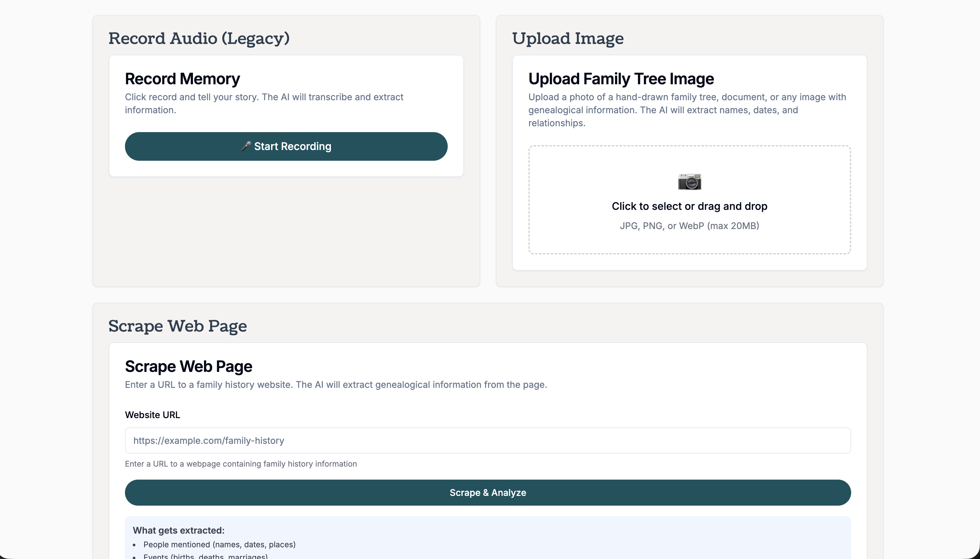Click the bold 'Scrape Web Page' card title
The width and height of the screenshot is (980, 559).
point(188,366)
